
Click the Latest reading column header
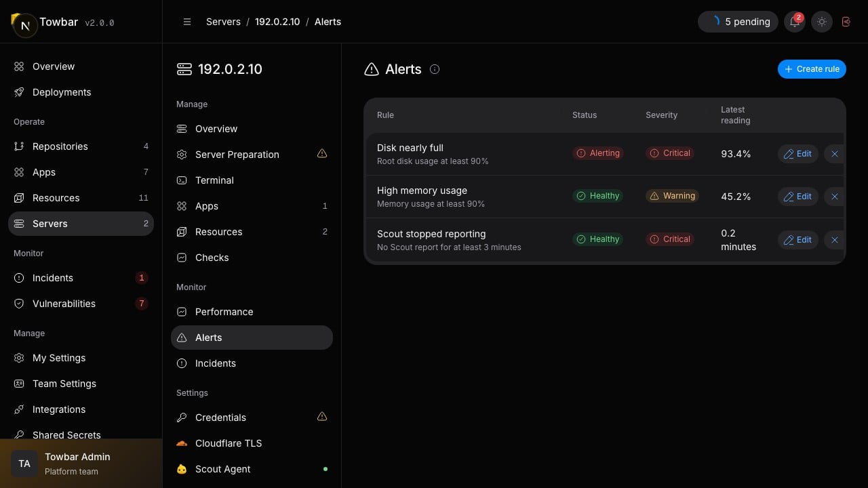735,115
